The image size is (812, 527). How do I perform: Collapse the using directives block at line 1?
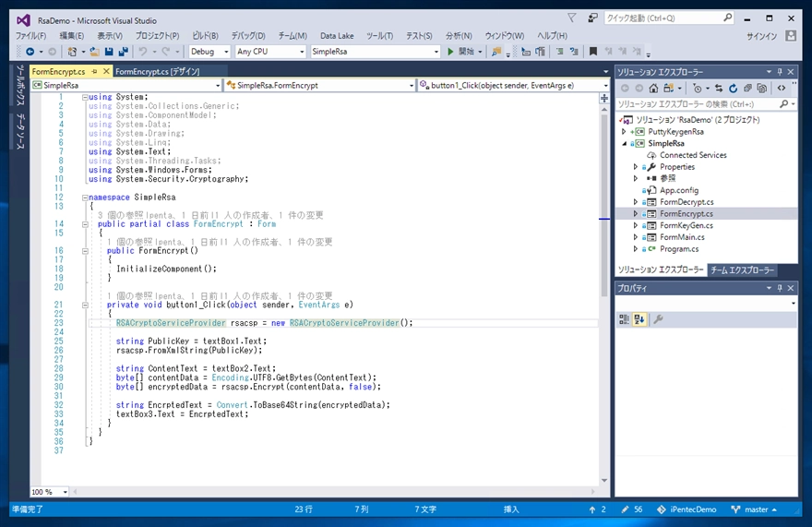pos(85,97)
